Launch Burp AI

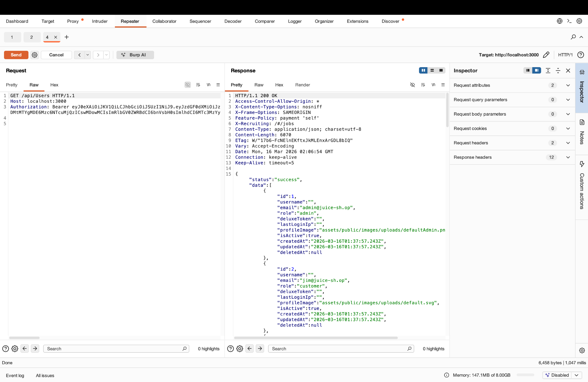point(135,55)
